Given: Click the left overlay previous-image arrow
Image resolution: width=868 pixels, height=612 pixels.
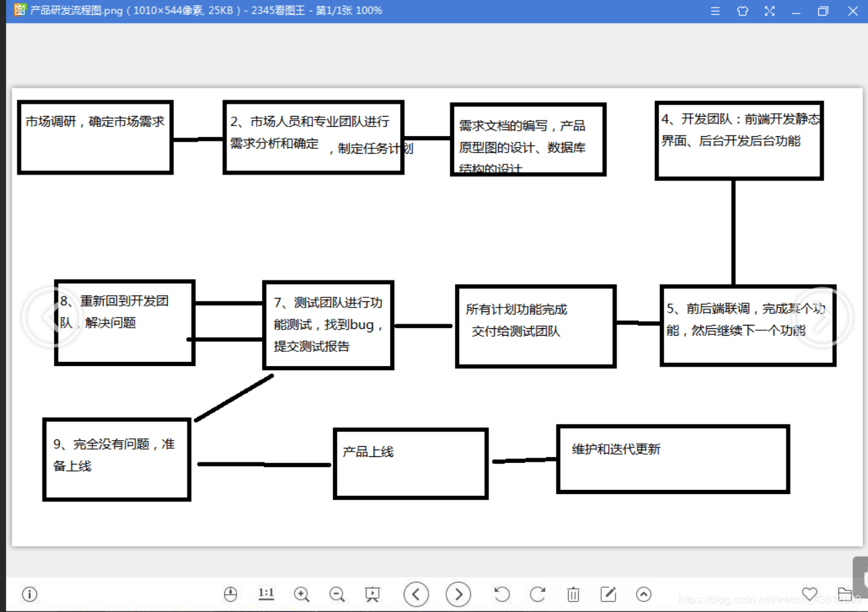Looking at the screenshot, I should (53, 317).
